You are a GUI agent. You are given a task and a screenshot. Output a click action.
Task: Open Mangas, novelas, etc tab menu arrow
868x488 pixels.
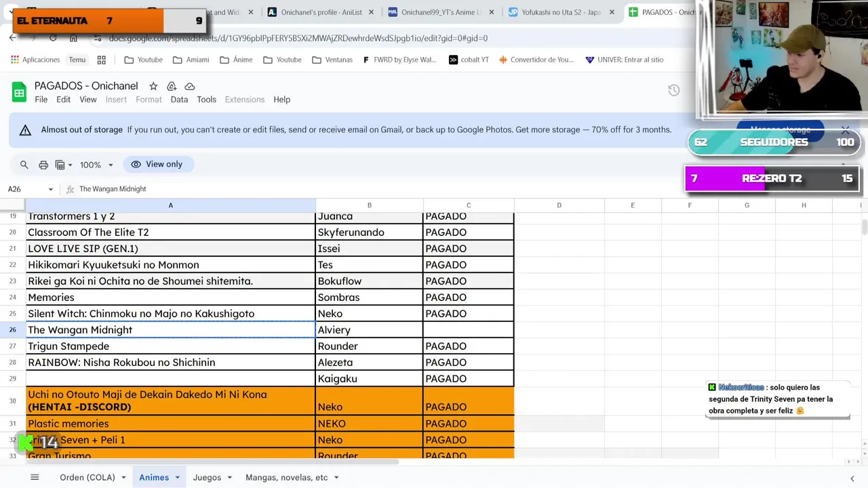(336, 477)
